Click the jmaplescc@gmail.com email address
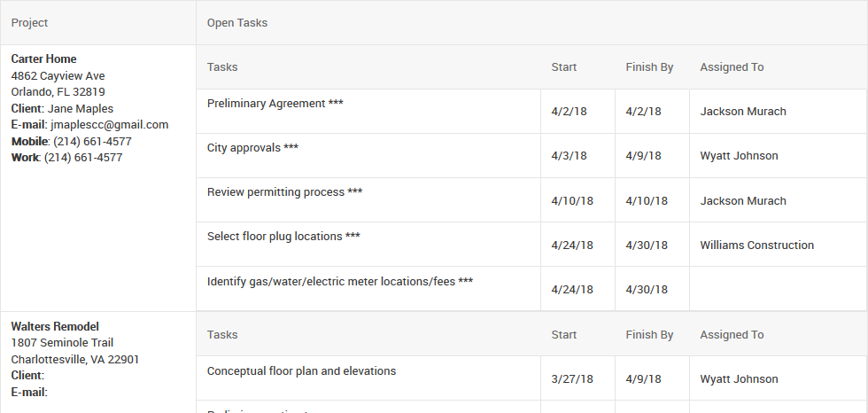Viewport: 868px width, 413px height. (x=109, y=125)
